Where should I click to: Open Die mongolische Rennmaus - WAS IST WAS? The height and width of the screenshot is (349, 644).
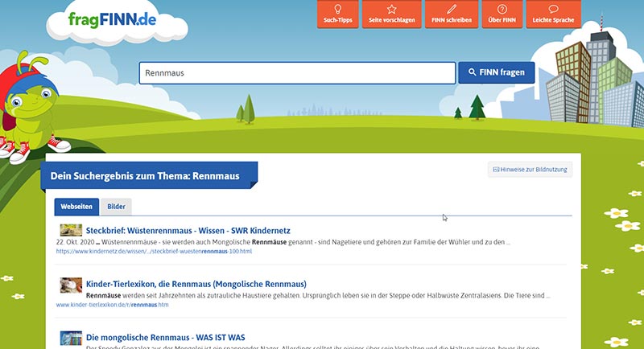(x=166, y=338)
